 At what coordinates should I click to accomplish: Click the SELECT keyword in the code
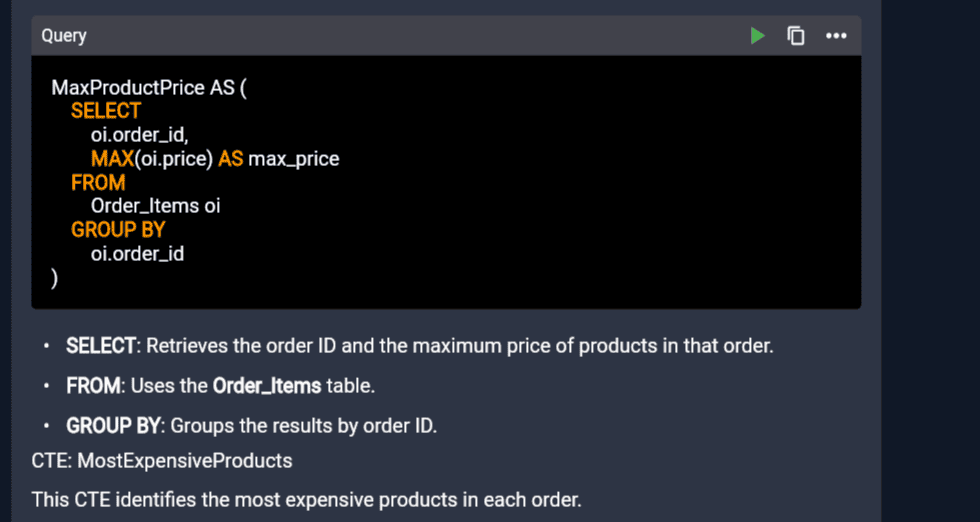click(x=106, y=111)
